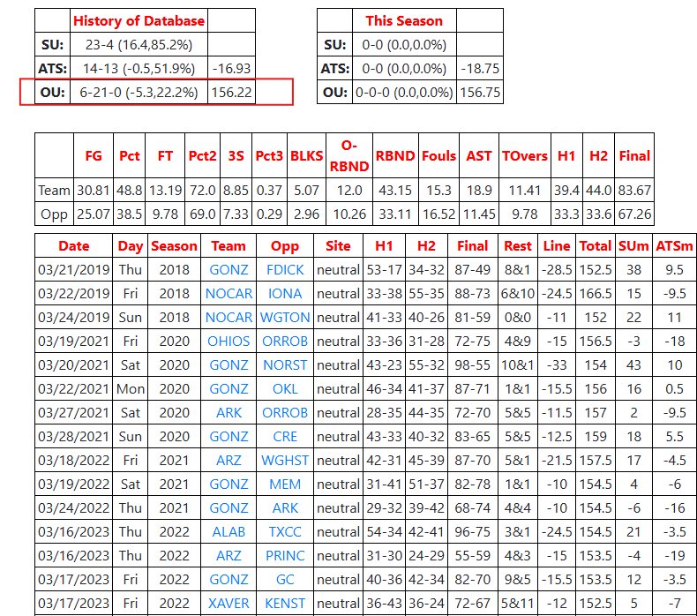
Task: Open OKL opponent link
Action: (x=285, y=388)
